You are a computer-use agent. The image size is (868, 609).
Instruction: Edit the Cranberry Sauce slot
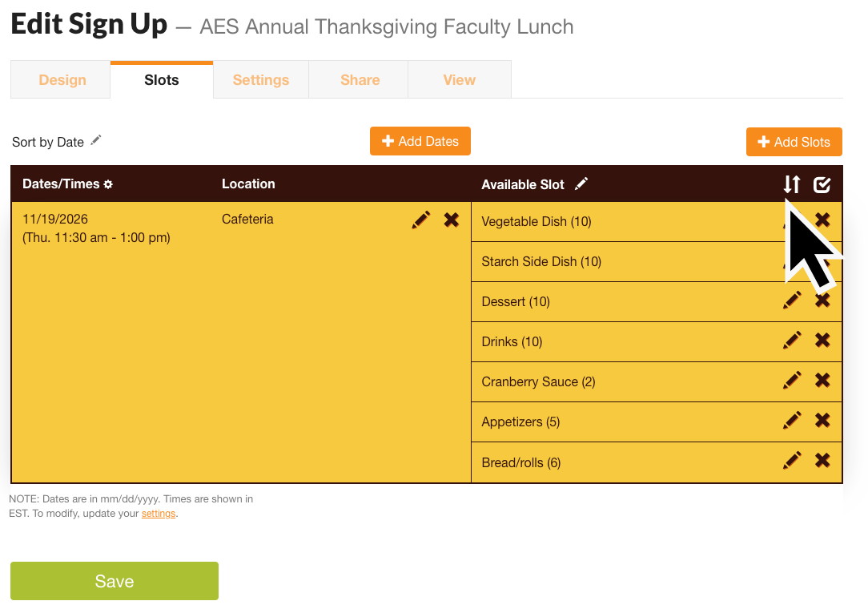pos(792,381)
